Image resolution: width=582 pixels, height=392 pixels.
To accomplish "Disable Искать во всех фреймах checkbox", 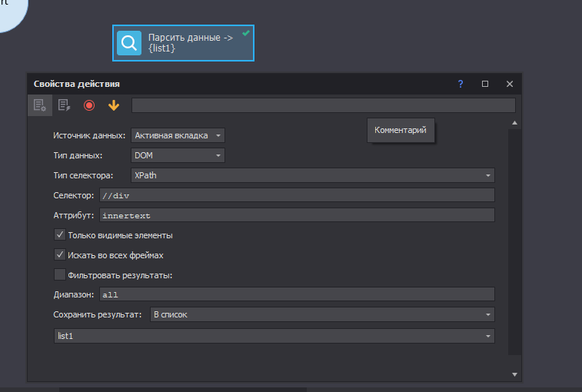I will 60,254.
